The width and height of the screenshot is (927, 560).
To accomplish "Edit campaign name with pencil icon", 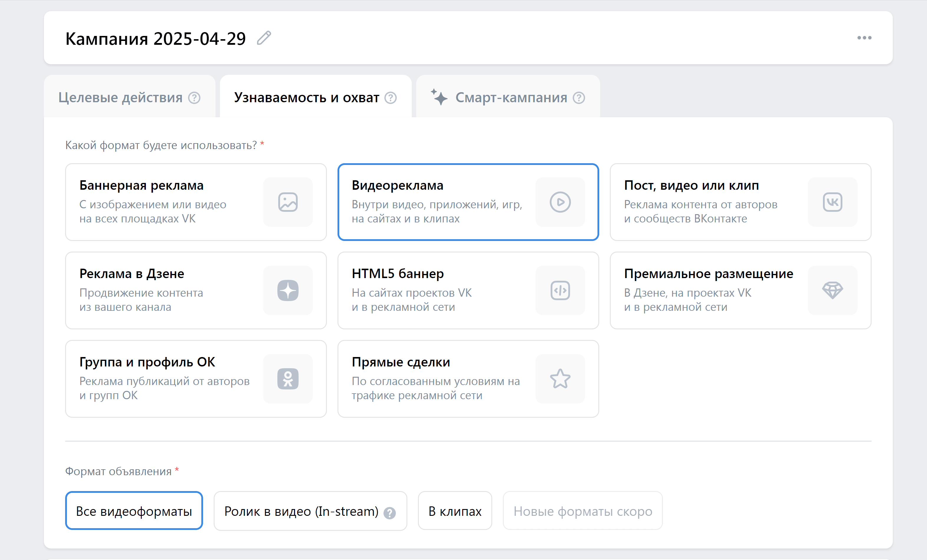I will tap(264, 38).
